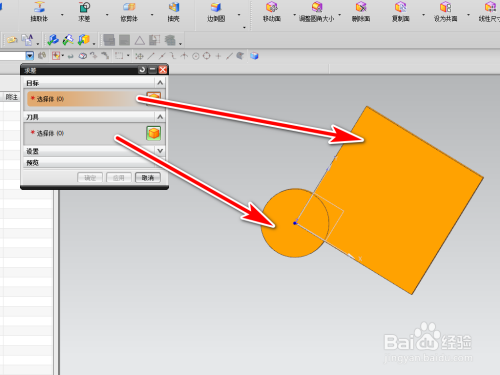
Task: Activate the 抽壳 (Shell) tool
Action: point(173,12)
